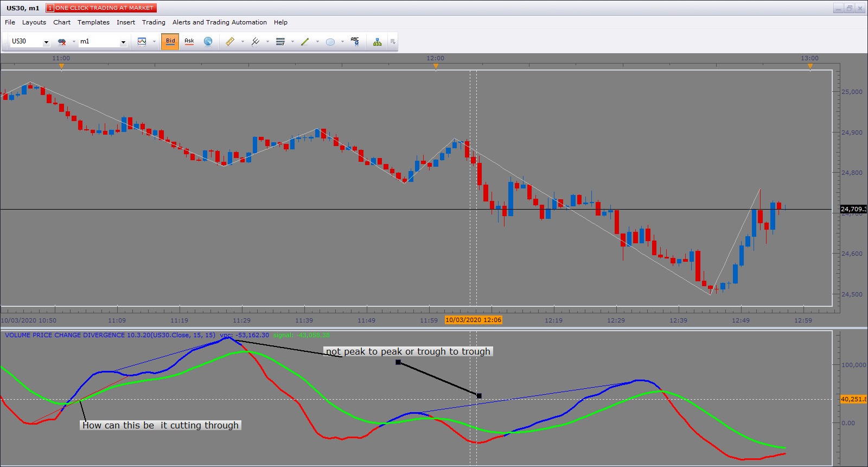The image size is (868, 467).
Task: Toggle the Bid price display button
Action: (x=170, y=41)
